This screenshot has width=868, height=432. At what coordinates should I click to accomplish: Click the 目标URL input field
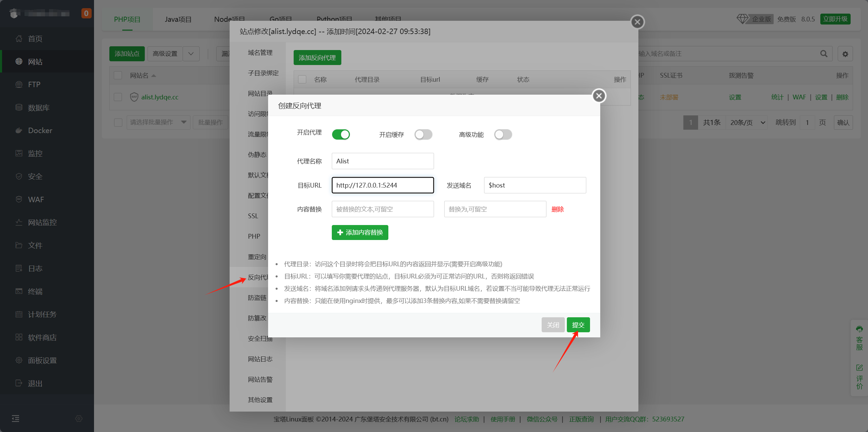383,185
